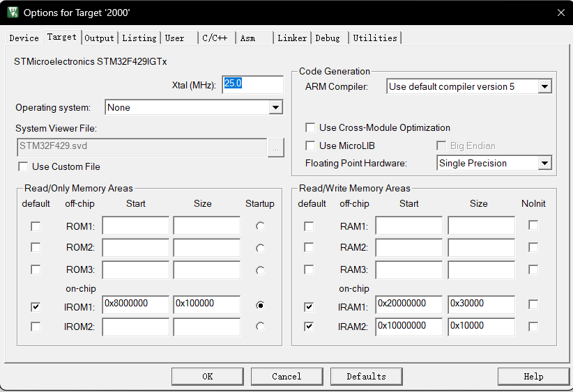Viewport: 573px width, 392px height.
Task: Click the IROM1 Size field
Action: [207, 305]
